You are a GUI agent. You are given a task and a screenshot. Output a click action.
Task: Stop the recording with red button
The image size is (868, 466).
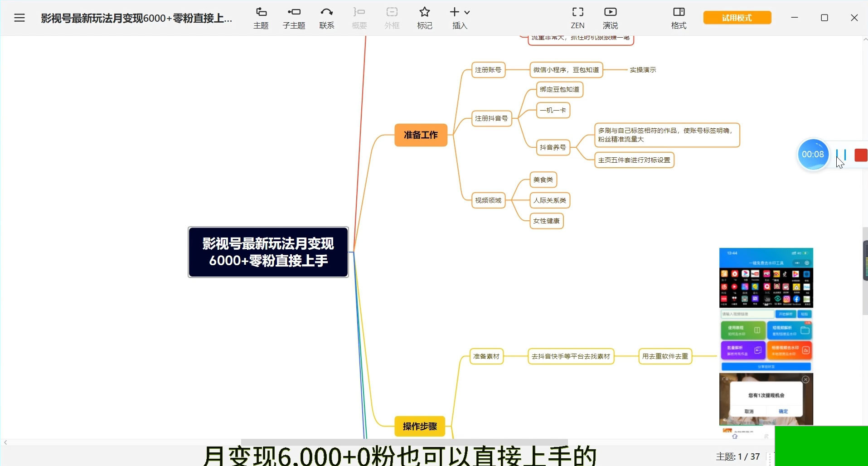coord(860,155)
